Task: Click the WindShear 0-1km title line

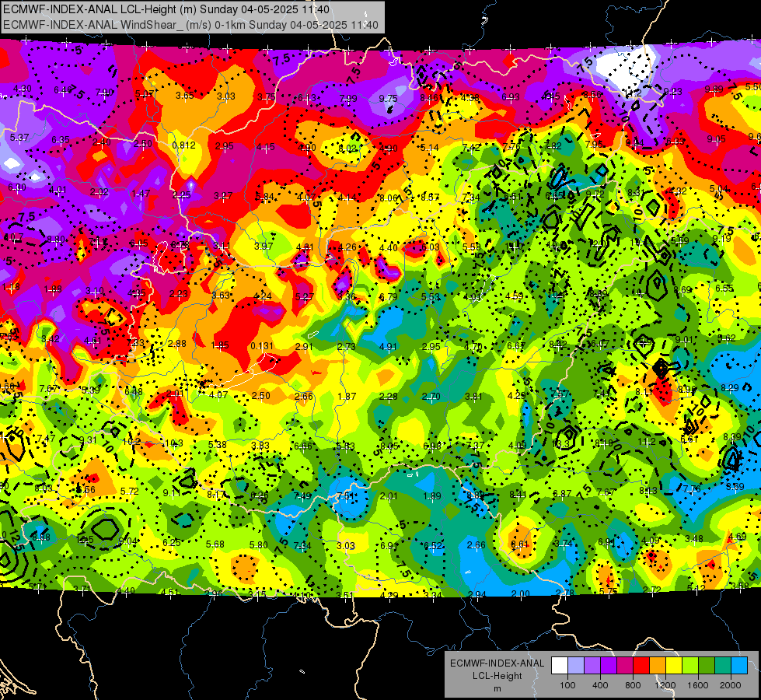Action: 190,25
